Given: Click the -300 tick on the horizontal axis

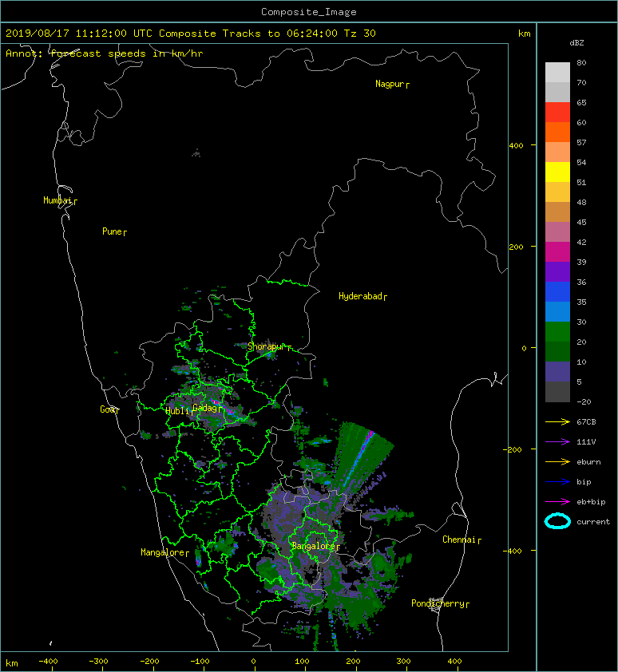Looking at the screenshot, I should tap(98, 662).
